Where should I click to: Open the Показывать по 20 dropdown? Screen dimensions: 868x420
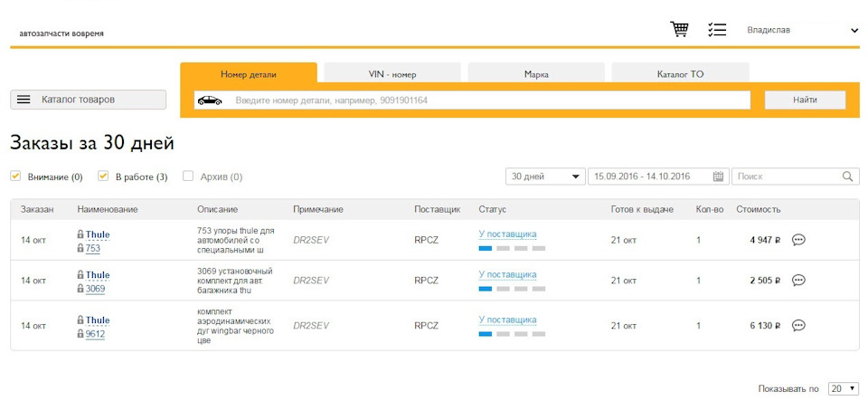click(843, 388)
